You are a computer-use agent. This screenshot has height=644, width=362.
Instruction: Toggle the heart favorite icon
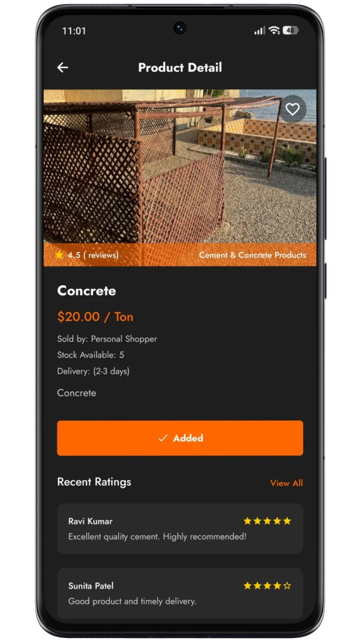point(292,109)
